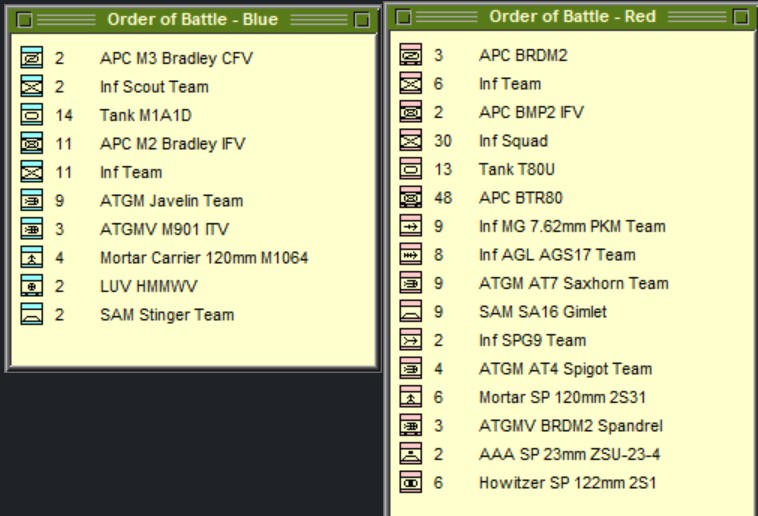
Task: Select the blue Inf Team unit icon
Action: click(31, 172)
